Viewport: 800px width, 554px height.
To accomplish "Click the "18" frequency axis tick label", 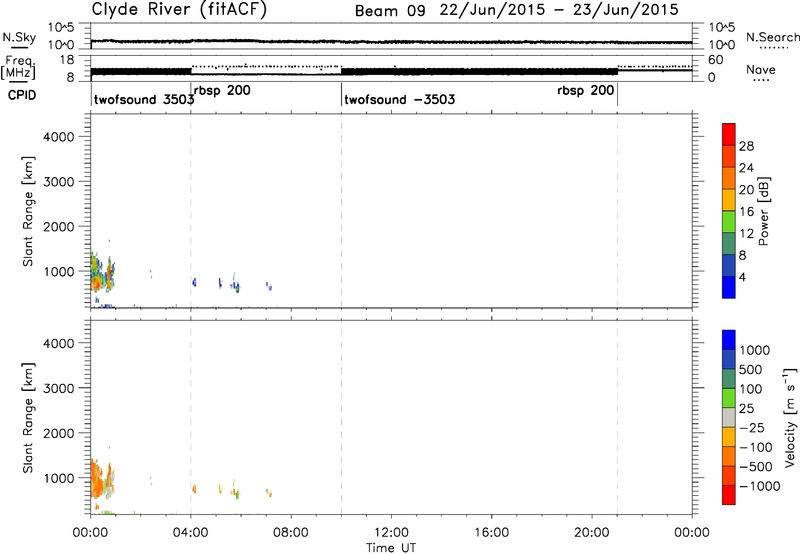I will click(x=67, y=60).
